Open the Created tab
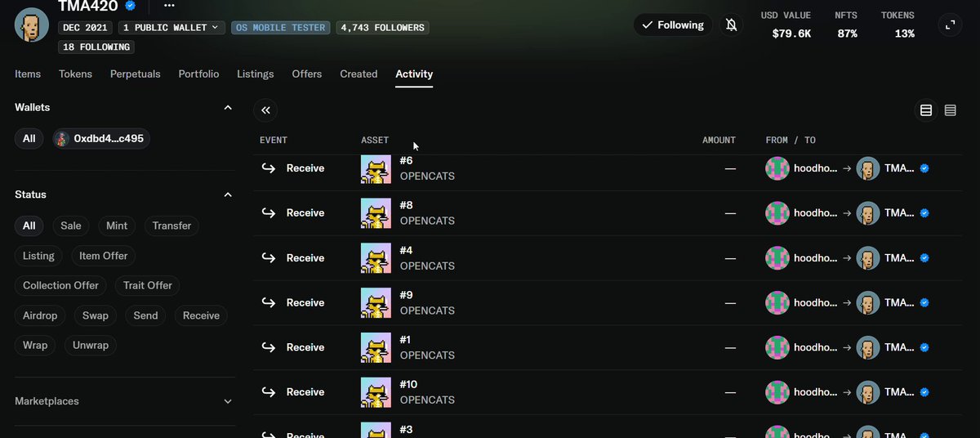 [359, 74]
